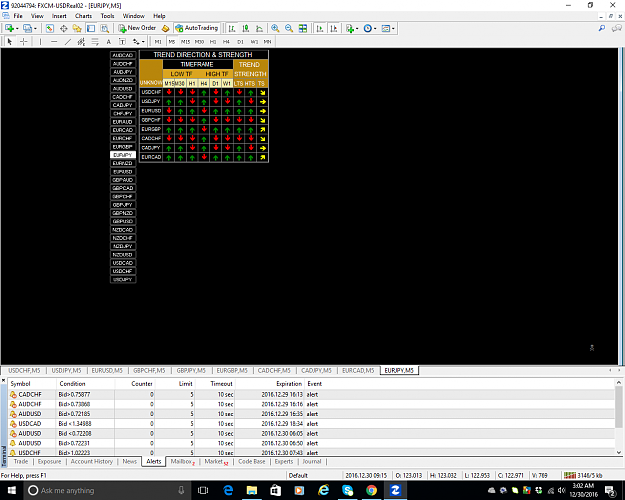Open the Charts menu
The height and width of the screenshot is (500, 625).
click(x=83, y=16)
